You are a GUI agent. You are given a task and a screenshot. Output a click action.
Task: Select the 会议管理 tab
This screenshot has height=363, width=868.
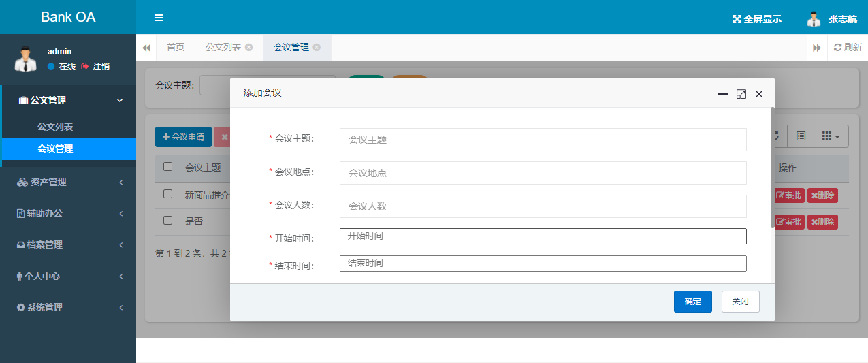click(291, 47)
